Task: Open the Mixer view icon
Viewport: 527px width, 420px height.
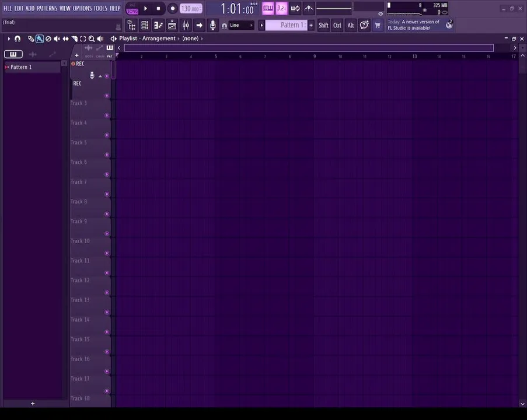Action: tap(186, 25)
